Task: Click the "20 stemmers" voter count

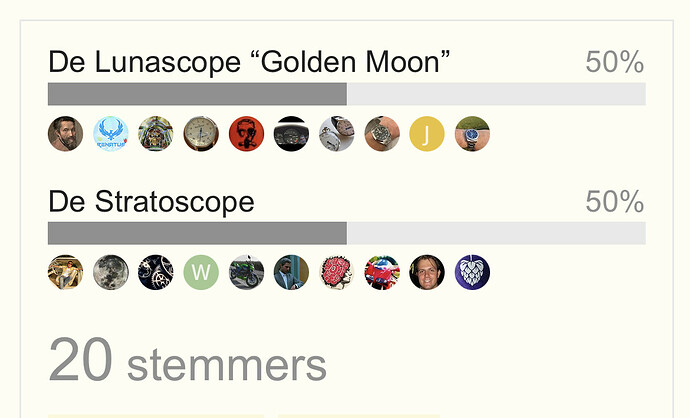Action: [x=187, y=362]
